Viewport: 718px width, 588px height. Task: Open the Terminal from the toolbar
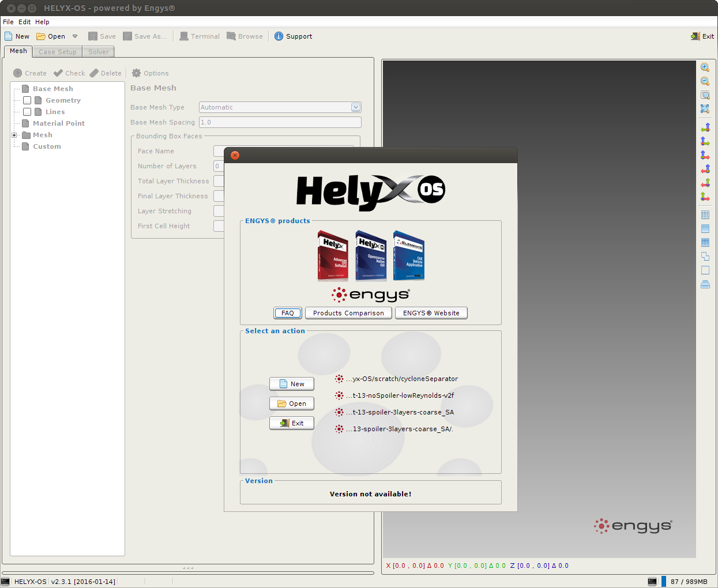click(200, 36)
